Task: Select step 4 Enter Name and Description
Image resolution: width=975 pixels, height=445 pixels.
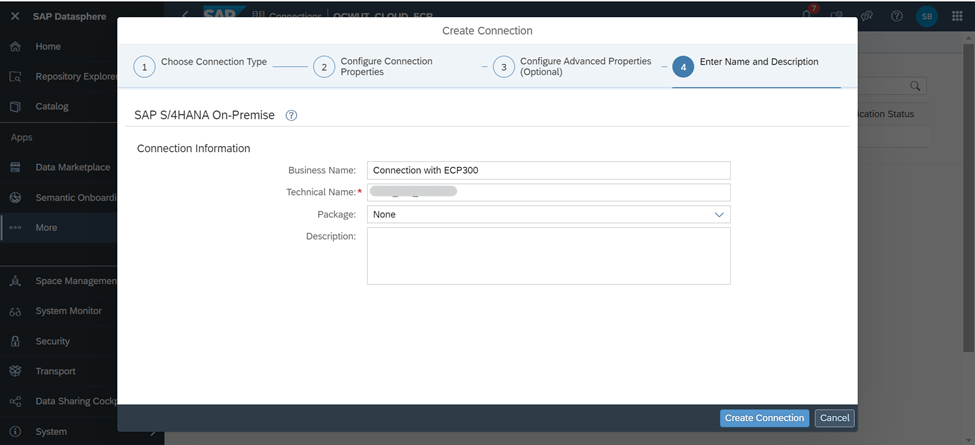Action: (745, 67)
